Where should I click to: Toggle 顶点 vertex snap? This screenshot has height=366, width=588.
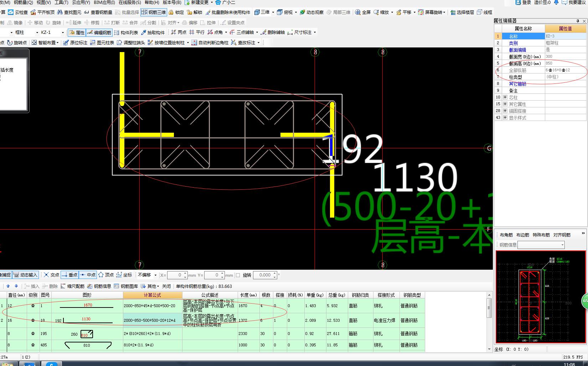[106, 275]
